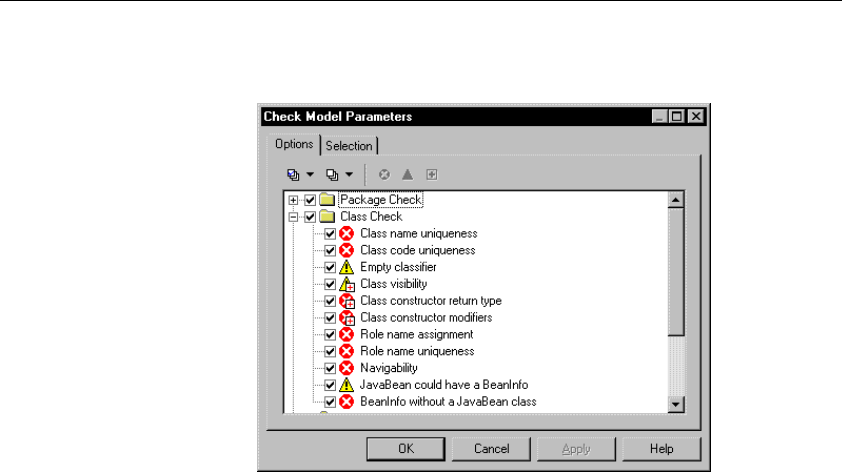Screen dimensions: 842x472
Task: Toggle Role name uniqueness checkbox
Action: coord(330,352)
